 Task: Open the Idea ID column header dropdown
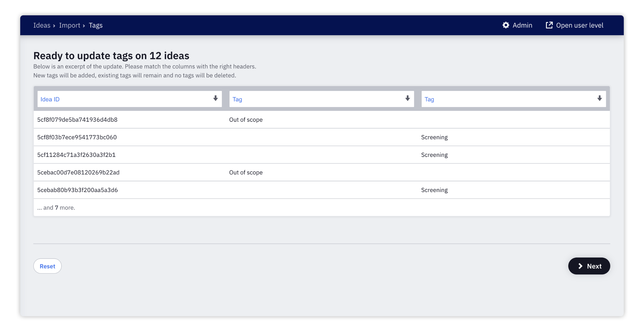129,99
